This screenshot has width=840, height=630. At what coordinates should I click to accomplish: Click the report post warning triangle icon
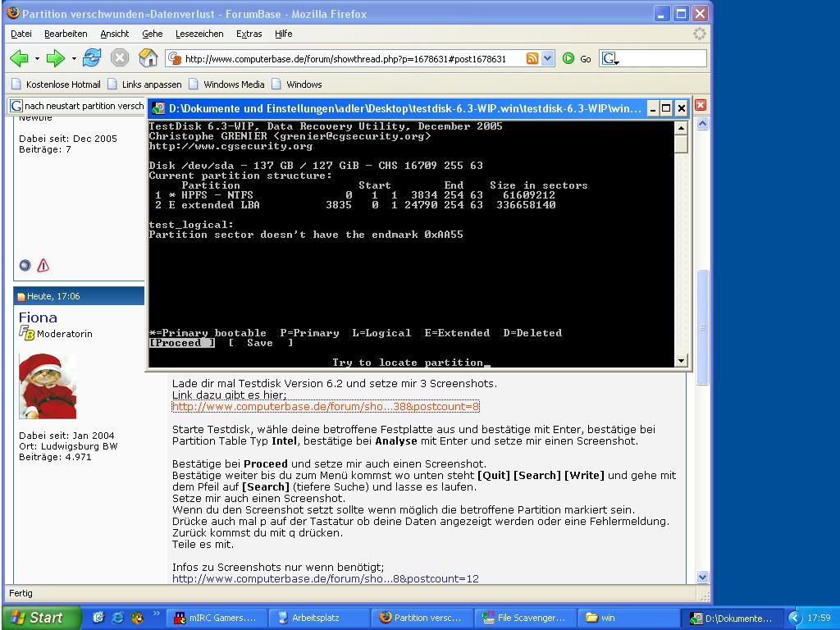pos(43,265)
